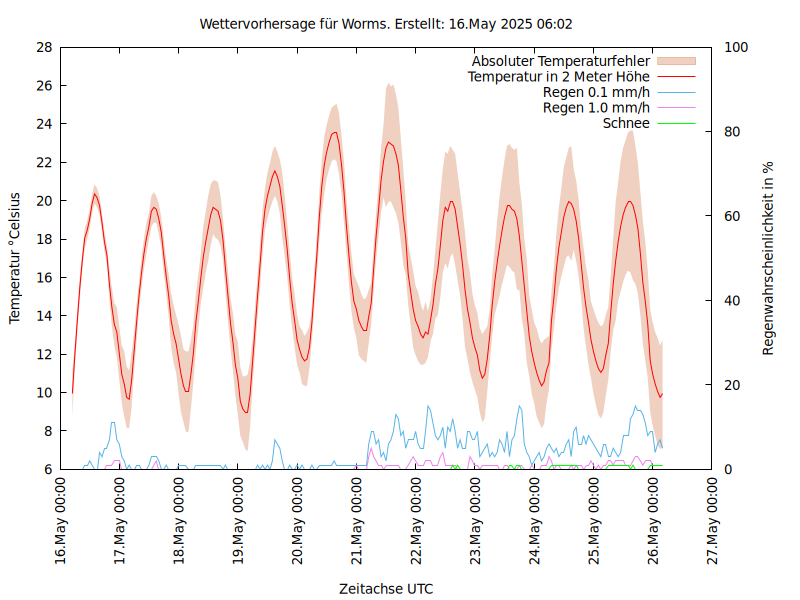Click the "Zeitachse UTC" x-axis label
The height and width of the screenshot is (600, 800).
pyautogui.click(x=386, y=588)
